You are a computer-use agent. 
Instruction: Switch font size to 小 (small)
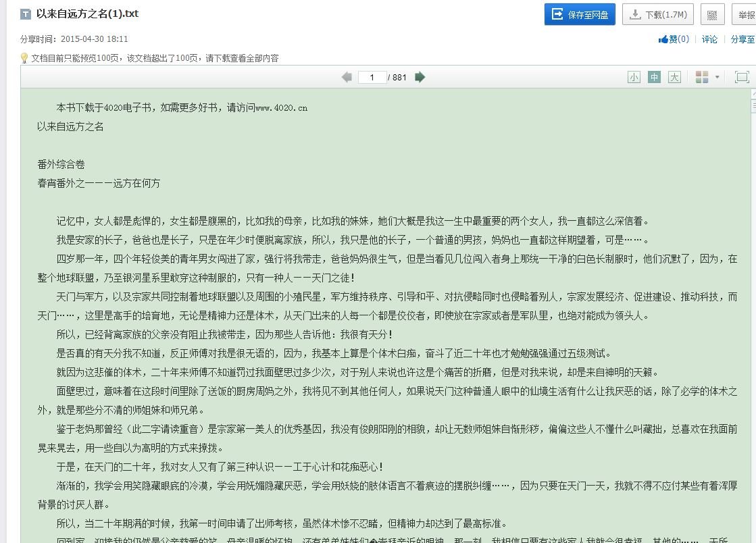[x=634, y=77]
